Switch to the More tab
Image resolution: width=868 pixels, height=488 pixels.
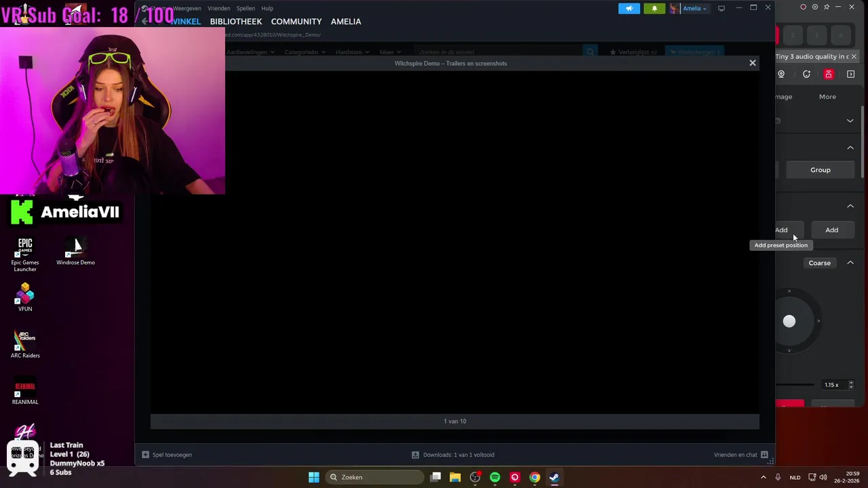(x=827, y=97)
